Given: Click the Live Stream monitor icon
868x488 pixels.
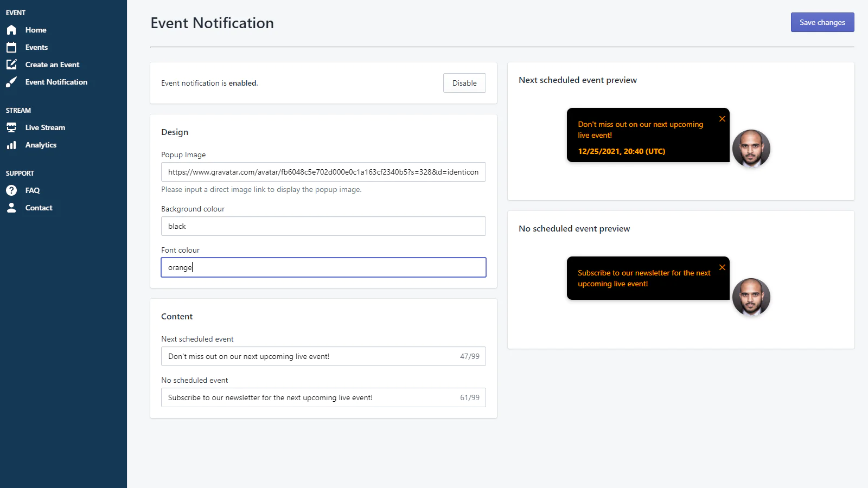Looking at the screenshot, I should (11, 127).
